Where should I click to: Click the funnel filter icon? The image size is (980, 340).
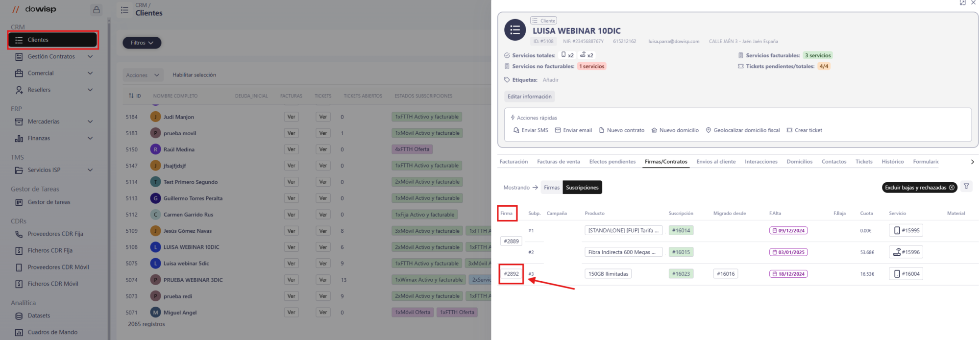tap(966, 187)
